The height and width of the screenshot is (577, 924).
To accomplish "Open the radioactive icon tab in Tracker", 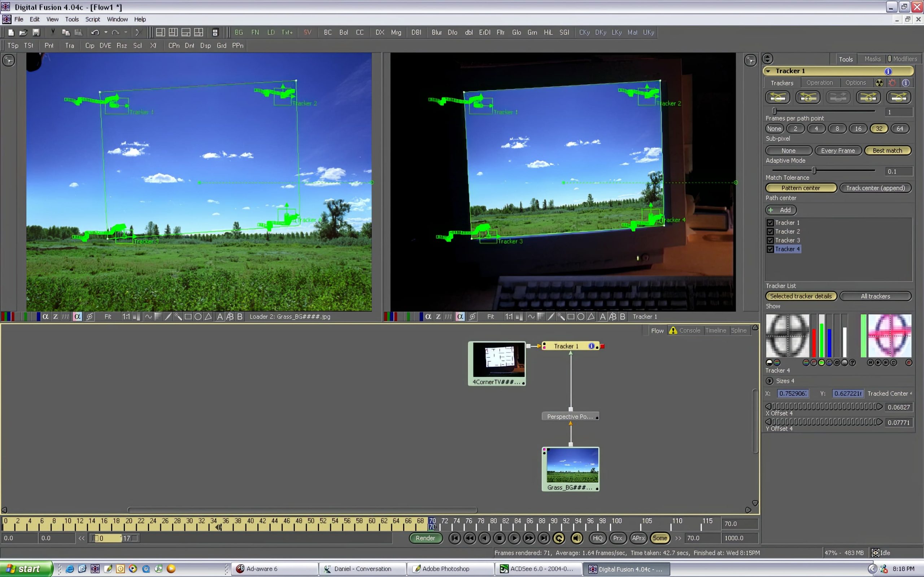I will pyautogui.click(x=879, y=83).
